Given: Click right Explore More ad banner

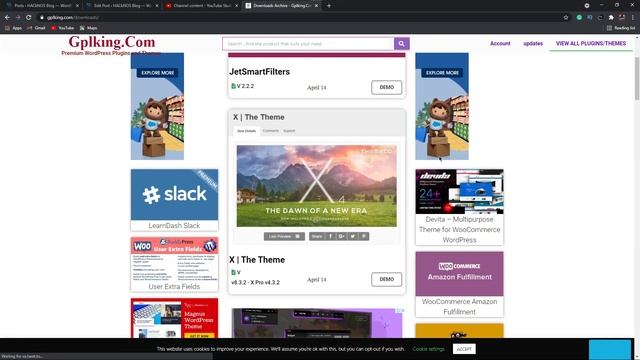Looking at the screenshot, I should point(442,106).
